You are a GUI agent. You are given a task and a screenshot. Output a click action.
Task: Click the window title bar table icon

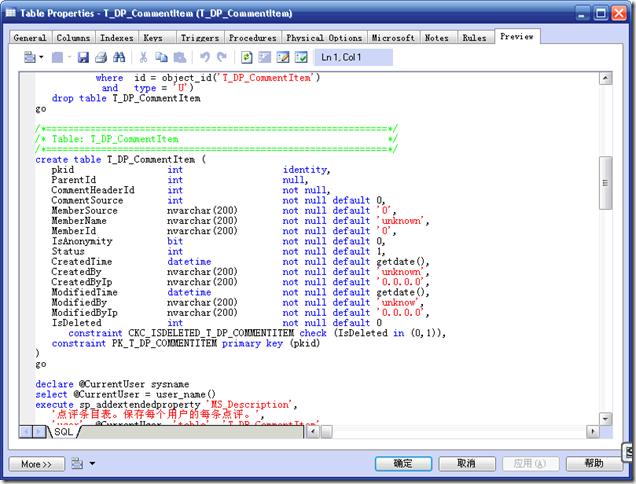[x=11, y=13]
